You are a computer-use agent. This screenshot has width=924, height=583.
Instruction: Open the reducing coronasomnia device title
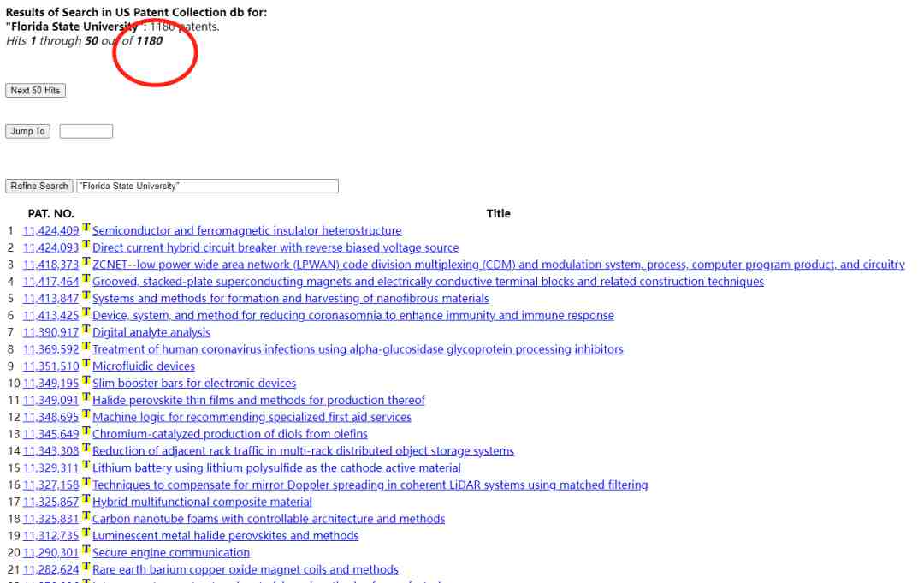tap(353, 316)
